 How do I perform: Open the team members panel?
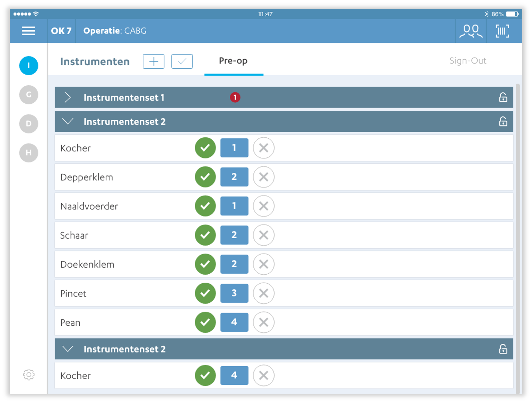(x=470, y=31)
